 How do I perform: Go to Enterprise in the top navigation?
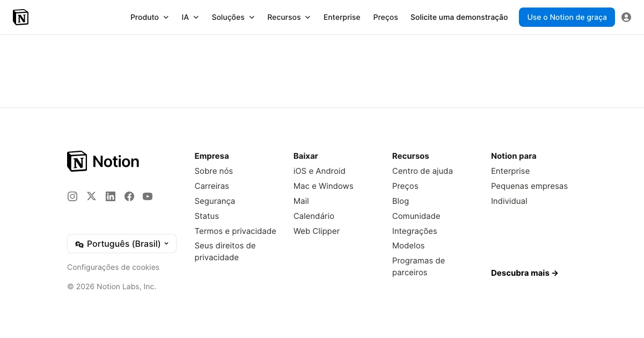[x=342, y=17]
